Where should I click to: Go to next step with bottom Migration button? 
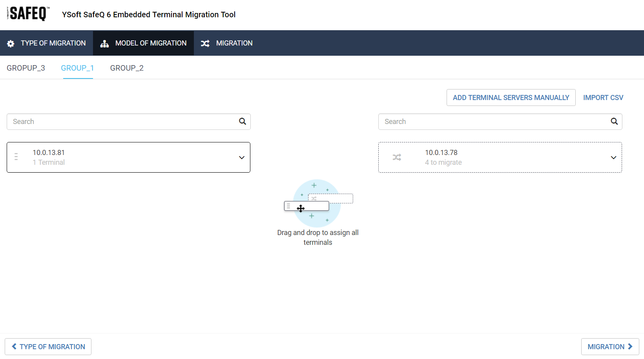pos(610,346)
